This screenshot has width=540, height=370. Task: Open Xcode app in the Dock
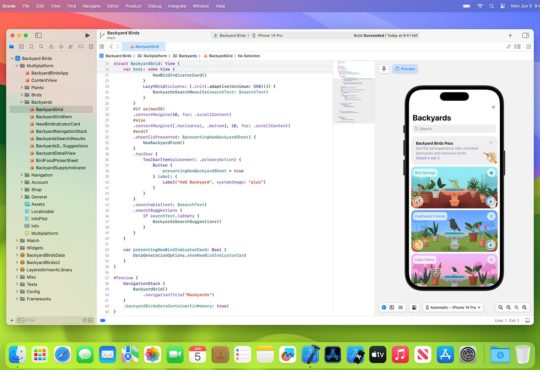coord(311,354)
